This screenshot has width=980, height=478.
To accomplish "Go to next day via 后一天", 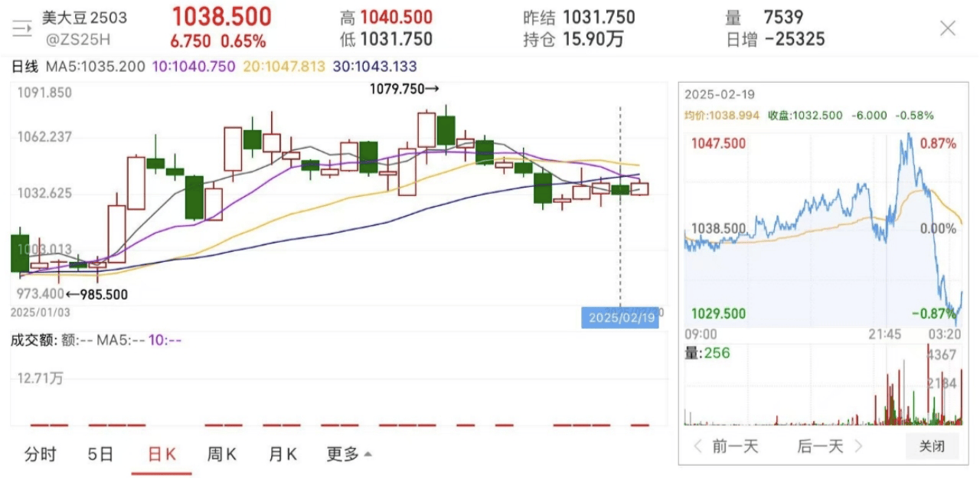I will pos(820,446).
